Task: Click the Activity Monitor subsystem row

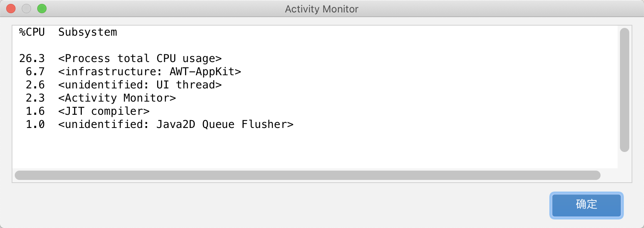Action: [117, 98]
